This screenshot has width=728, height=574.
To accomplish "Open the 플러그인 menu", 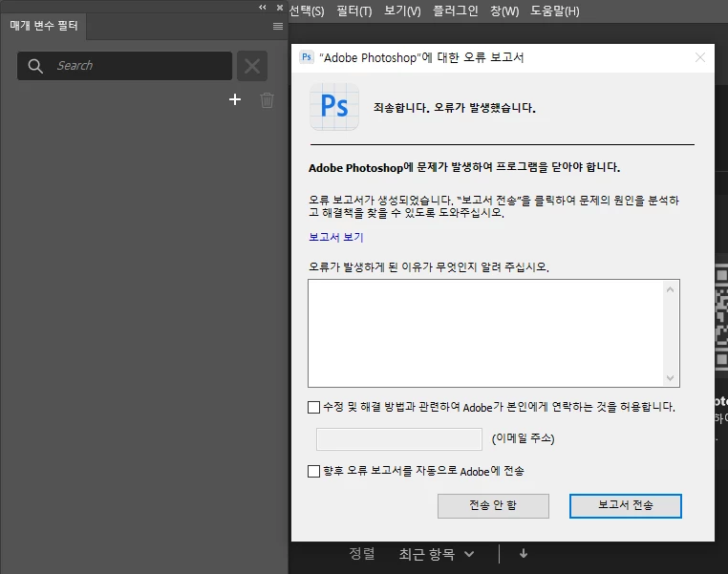I will (x=456, y=11).
